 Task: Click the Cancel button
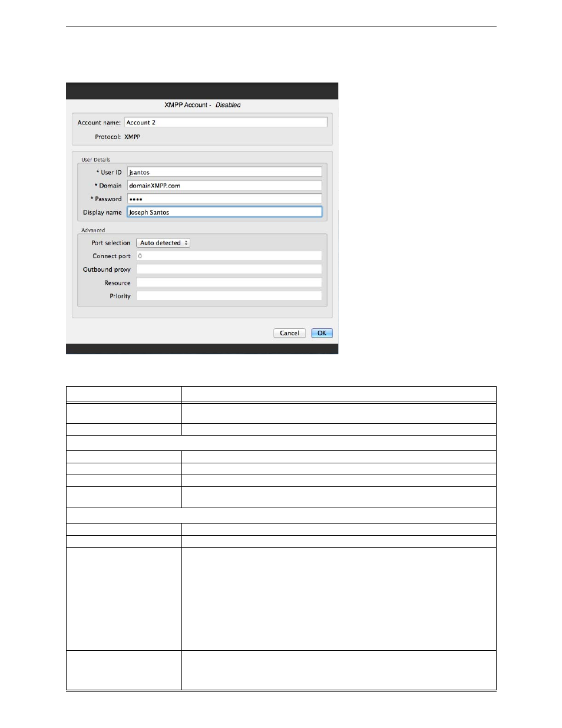pyautogui.click(x=289, y=333)
